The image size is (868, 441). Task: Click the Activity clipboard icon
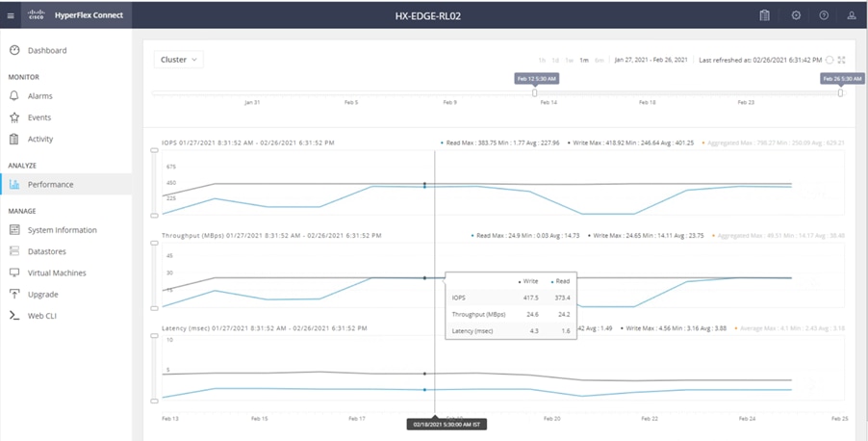coord(15,139)
